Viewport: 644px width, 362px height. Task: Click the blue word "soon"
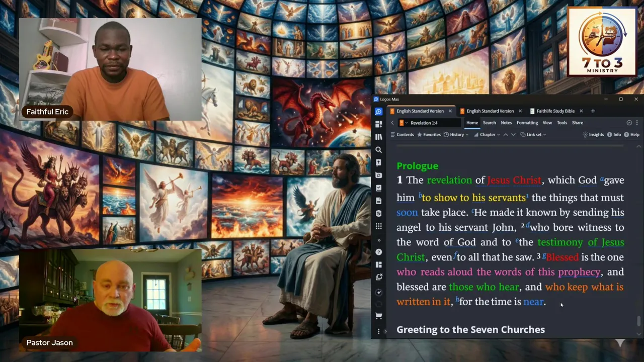(x=407, y=213)
